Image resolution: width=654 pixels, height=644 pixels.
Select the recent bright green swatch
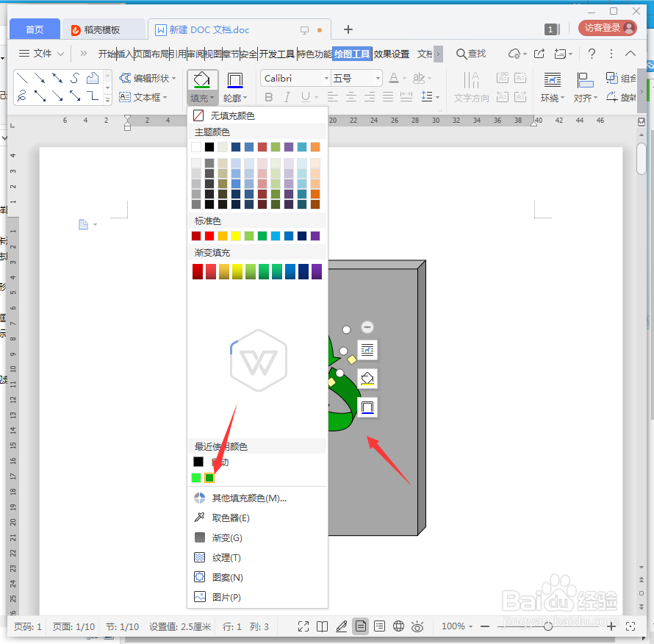(196, 477)
